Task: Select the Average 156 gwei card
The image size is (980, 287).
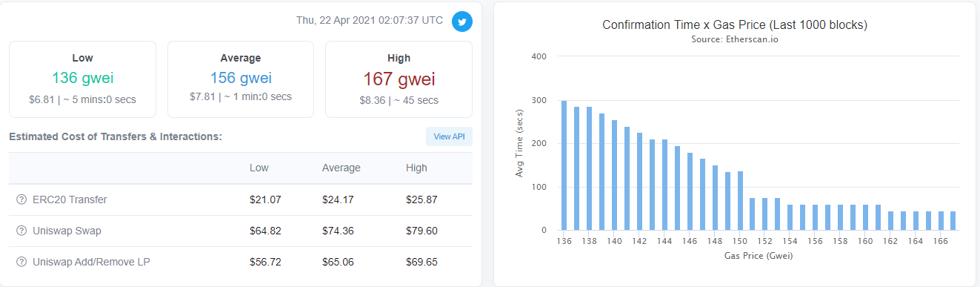Action: [241, 79]
